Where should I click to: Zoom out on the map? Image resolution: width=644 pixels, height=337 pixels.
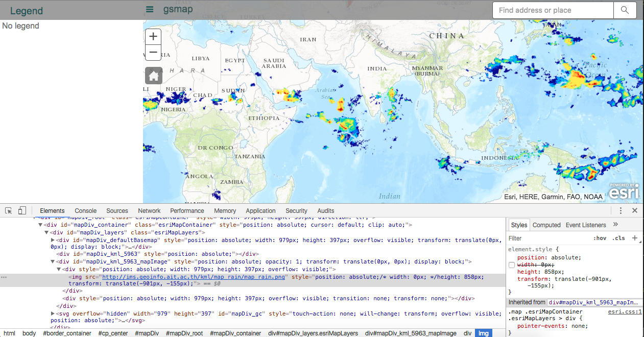click(153, 52)
